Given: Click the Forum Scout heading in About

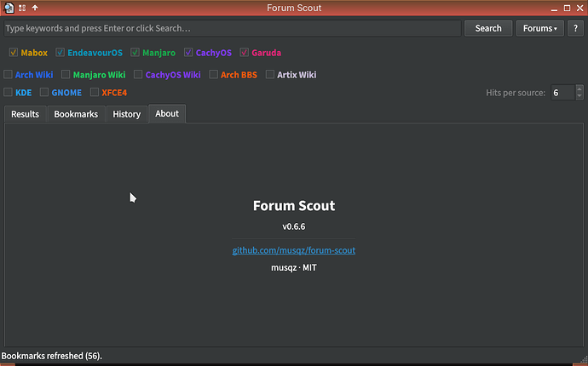Looking at the screenshot, I should click(x=294, y=206).
